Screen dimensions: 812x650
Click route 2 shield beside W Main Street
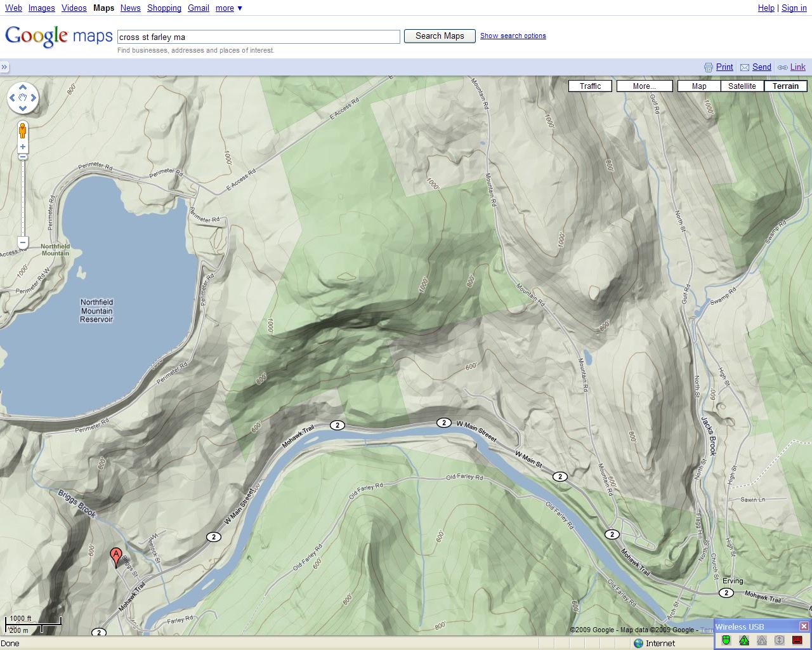click(443, 423)
